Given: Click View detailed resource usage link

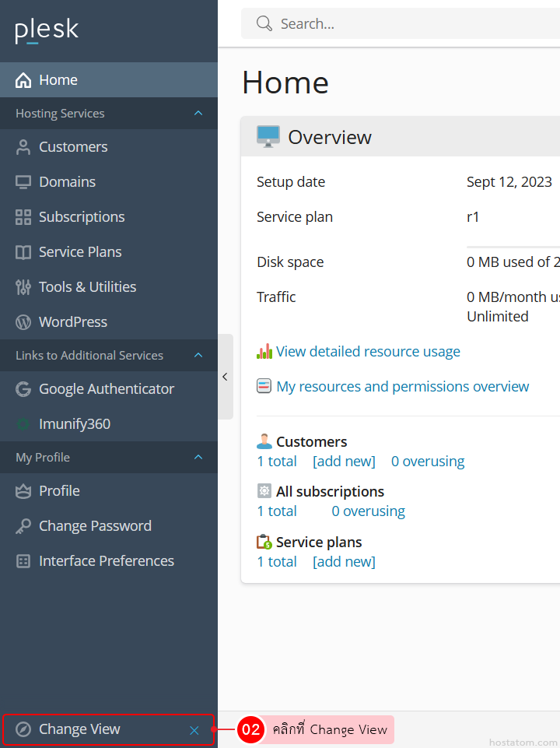Looking at the screenshot, I should click(x=368, y=352).
